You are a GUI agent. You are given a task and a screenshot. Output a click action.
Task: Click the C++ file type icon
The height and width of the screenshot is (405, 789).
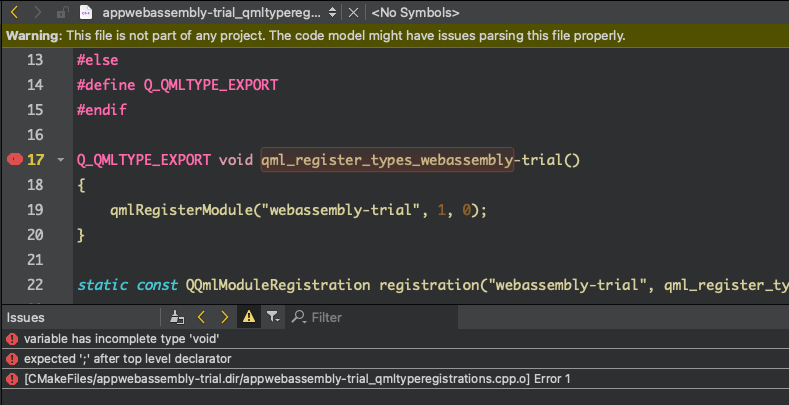(86, 13)
